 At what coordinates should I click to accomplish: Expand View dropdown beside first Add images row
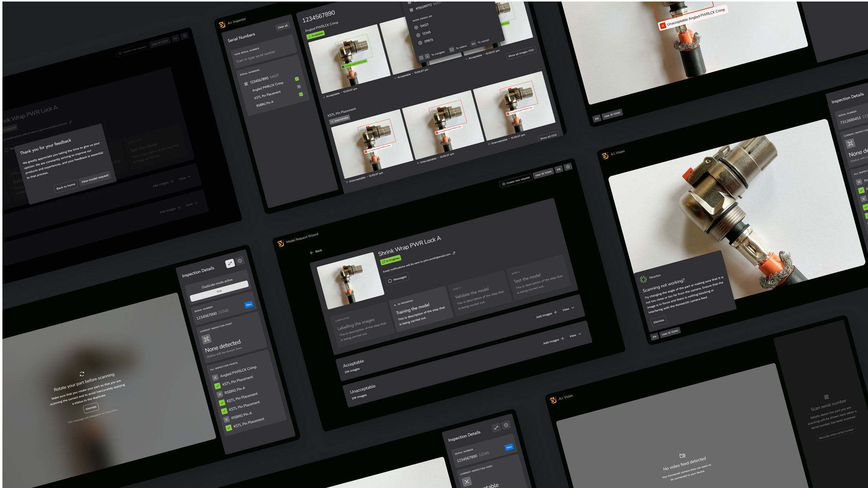pyautogui.click(x=569, y=309)
